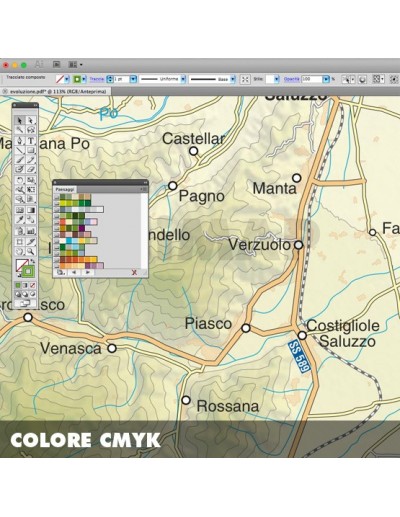Enable Draw Inside mode

pos(32,294)
